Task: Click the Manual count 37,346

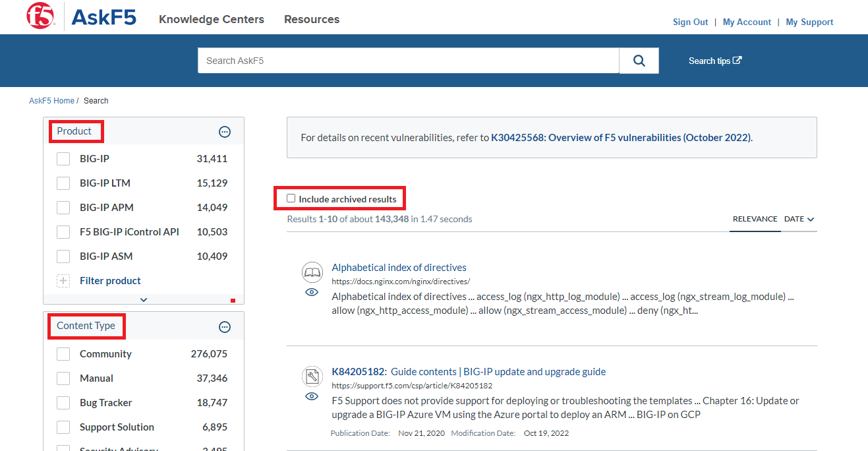Action: click(x=212, y=378)
